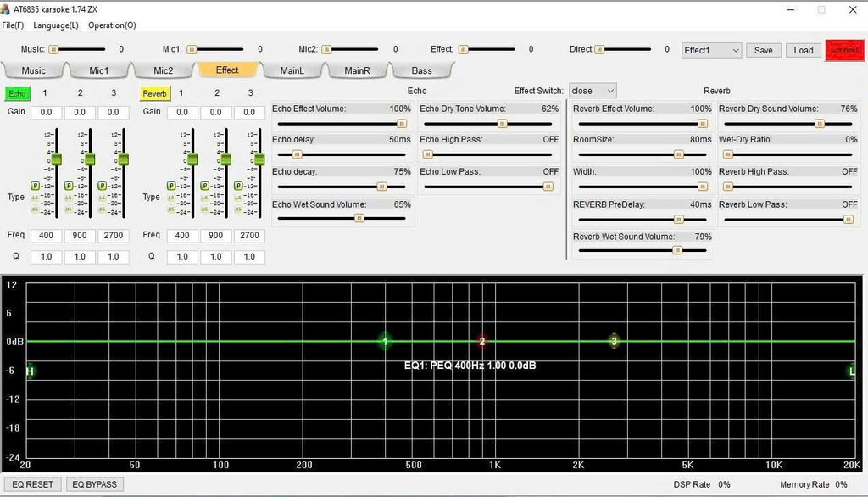The height and width of the screenshot is (497, 868).
Task: Click EQ node 2 on the graph
Action: [x=482, y=341]
